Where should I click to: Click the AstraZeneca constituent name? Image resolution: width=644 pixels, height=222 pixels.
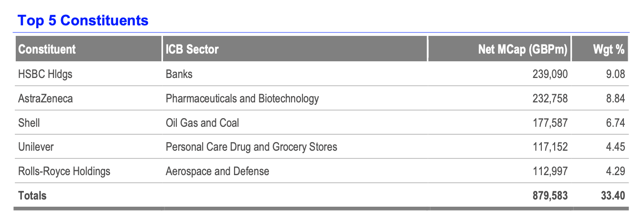[x=45, y=99]
